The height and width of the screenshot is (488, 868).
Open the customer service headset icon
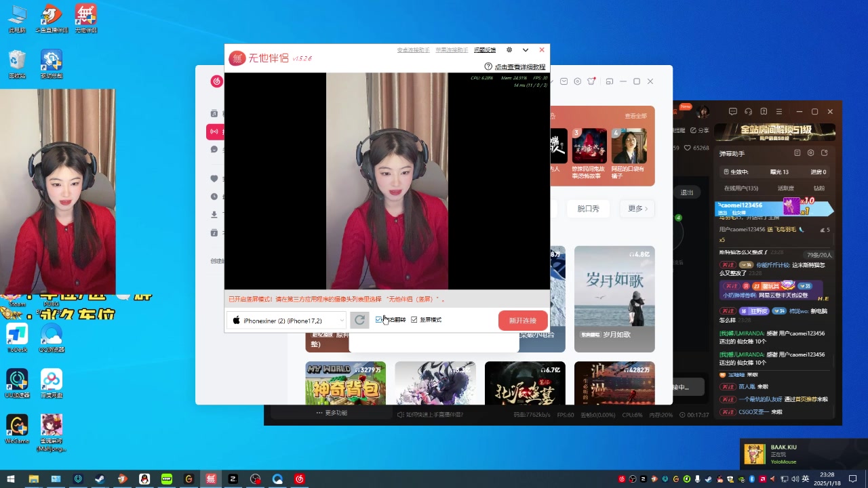748,111
